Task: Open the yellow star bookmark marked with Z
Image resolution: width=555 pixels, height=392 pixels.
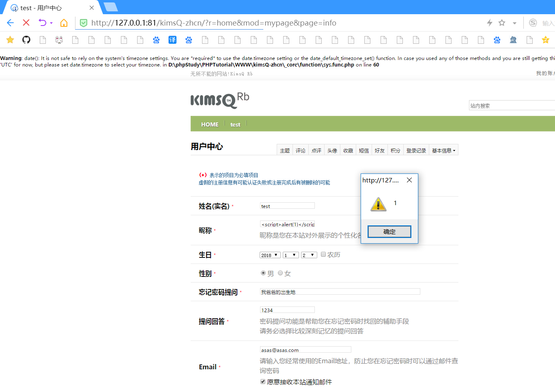Action: click(546, 40)
